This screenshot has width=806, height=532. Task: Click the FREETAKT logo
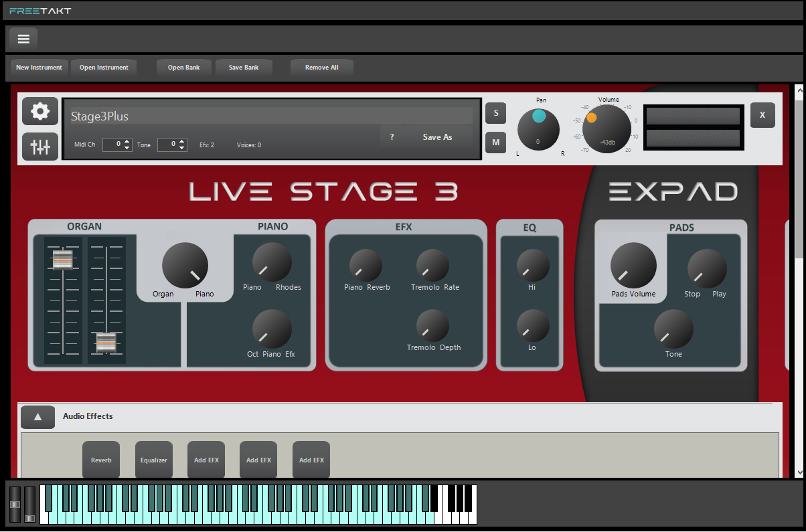(41, 11)
